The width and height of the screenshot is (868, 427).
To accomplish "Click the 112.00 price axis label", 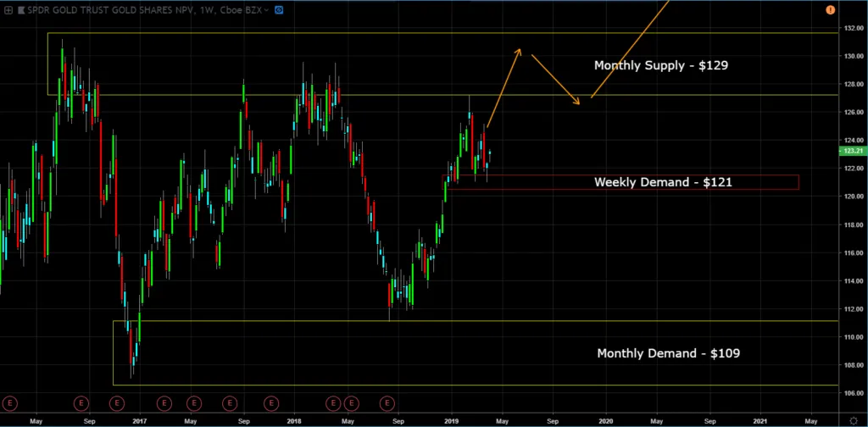I will pyautogui.click(x=852, y=309).
